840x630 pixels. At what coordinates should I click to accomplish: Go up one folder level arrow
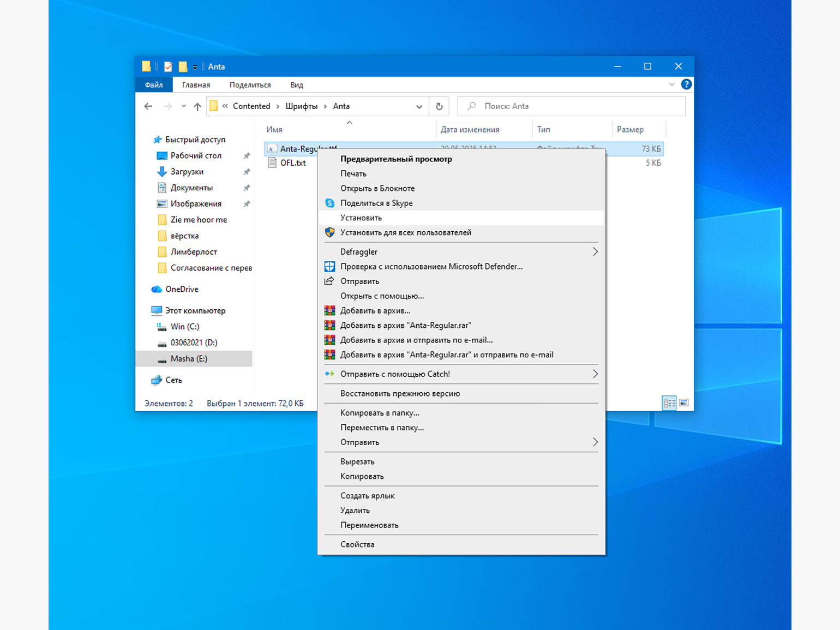point(197,106)
